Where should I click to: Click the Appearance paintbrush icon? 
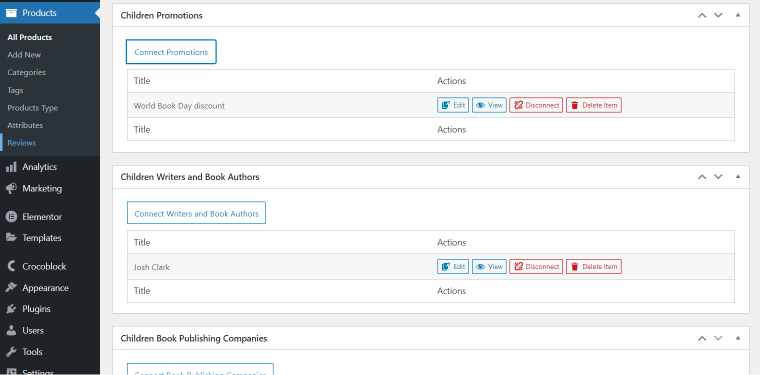tap(11, 288)
